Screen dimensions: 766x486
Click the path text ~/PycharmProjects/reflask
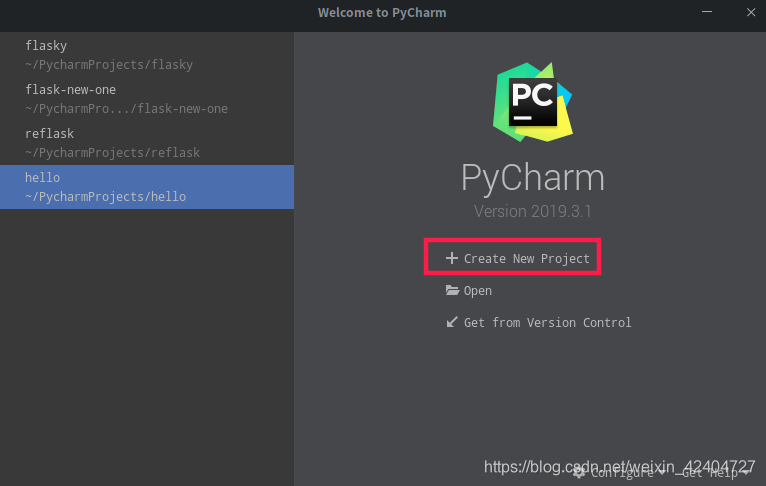pyautogui.click(x=112, y=152)
